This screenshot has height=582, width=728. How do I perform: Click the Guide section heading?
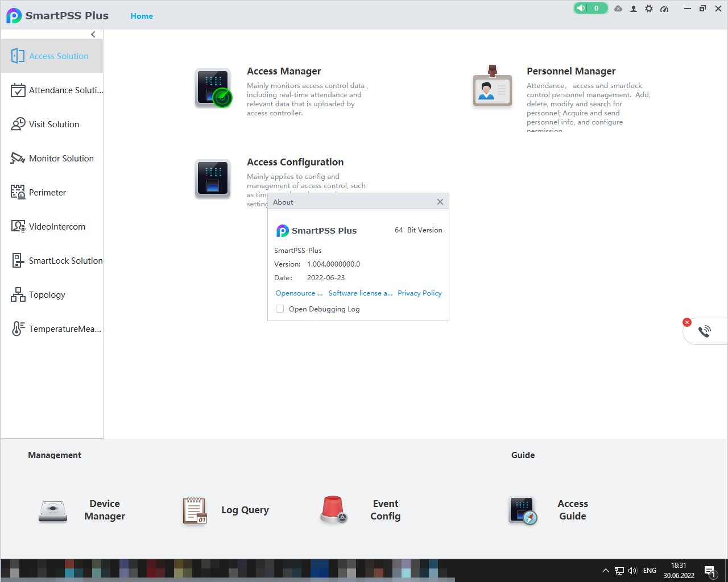(x=523, y=455)
